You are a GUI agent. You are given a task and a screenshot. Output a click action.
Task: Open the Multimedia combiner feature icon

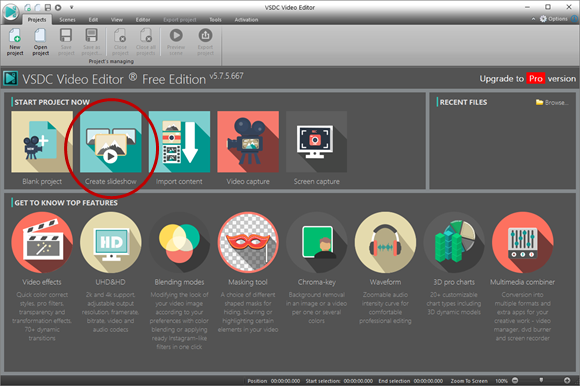pyautogui.click(x=523, y=243)
